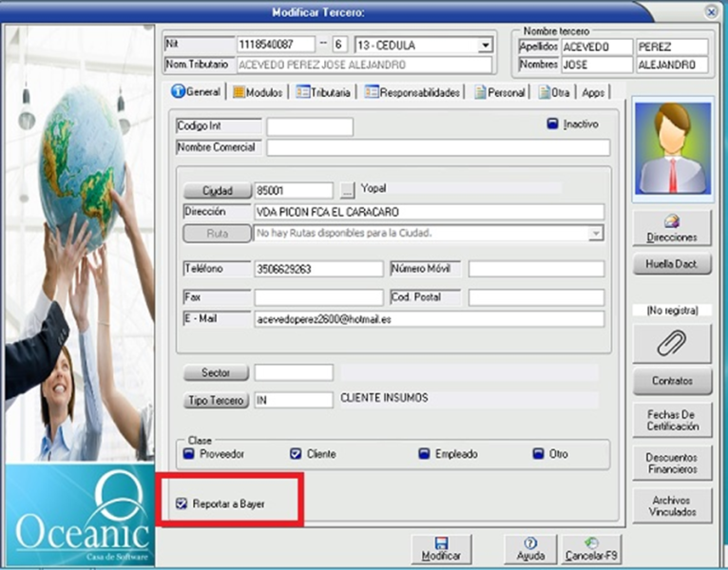
Task: Click the E-Mail input field
Action: pyautogui.click(x=429, y=319)
